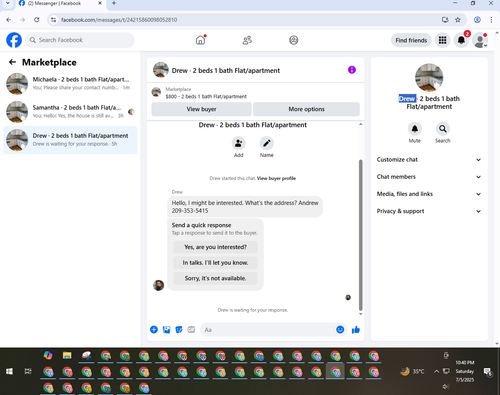500x395 pixels.
Task: Open the apps grid menu icon
Action: [x=442, y=40]
